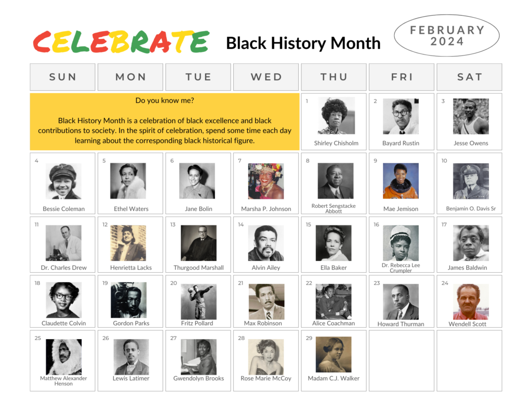The height and width of the screenshot is (411, 532).
Task: Click the Henrietta Lacks name caption
Action: [131, 268]
